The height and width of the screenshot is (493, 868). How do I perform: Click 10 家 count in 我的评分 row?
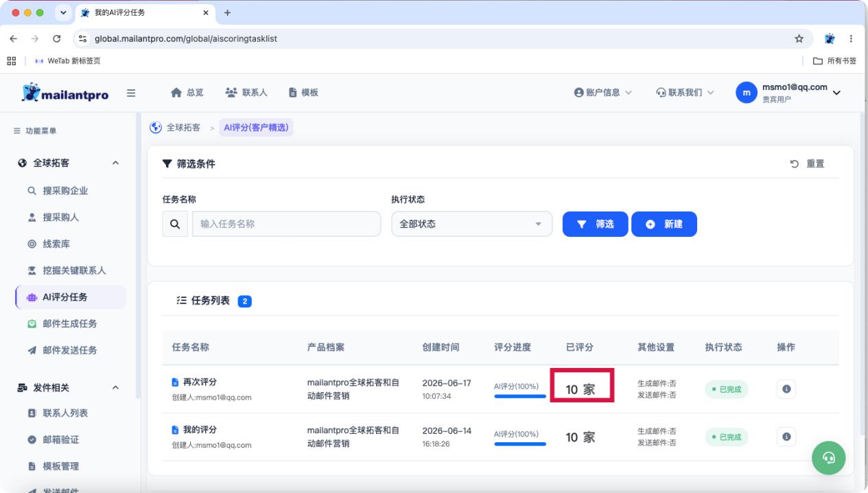[x=580, y=437]
